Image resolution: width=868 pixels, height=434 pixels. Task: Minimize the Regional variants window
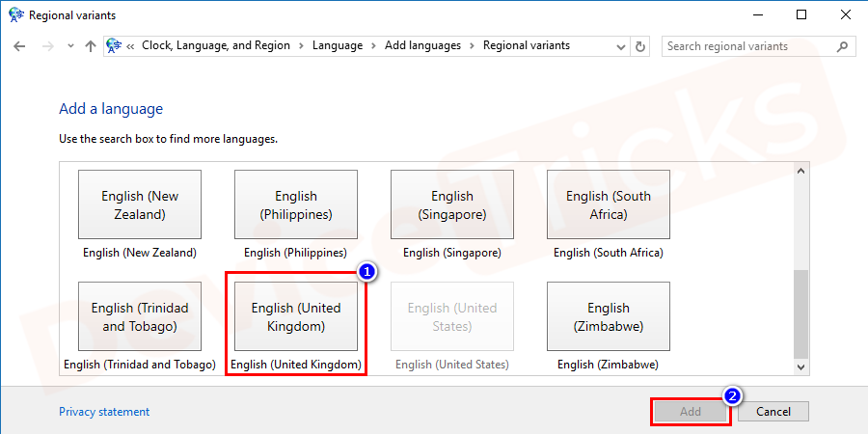pyautogui.click(x=757, y=14)
